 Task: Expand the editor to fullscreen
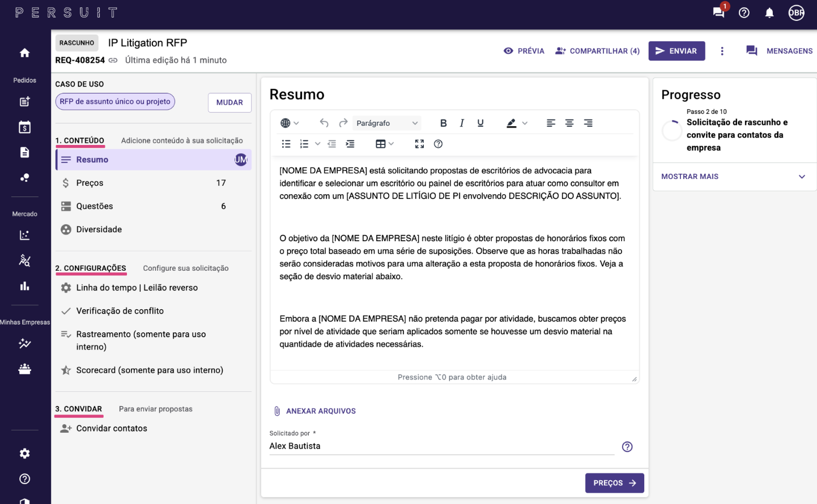pyautogui.click(x=419, y=144)
